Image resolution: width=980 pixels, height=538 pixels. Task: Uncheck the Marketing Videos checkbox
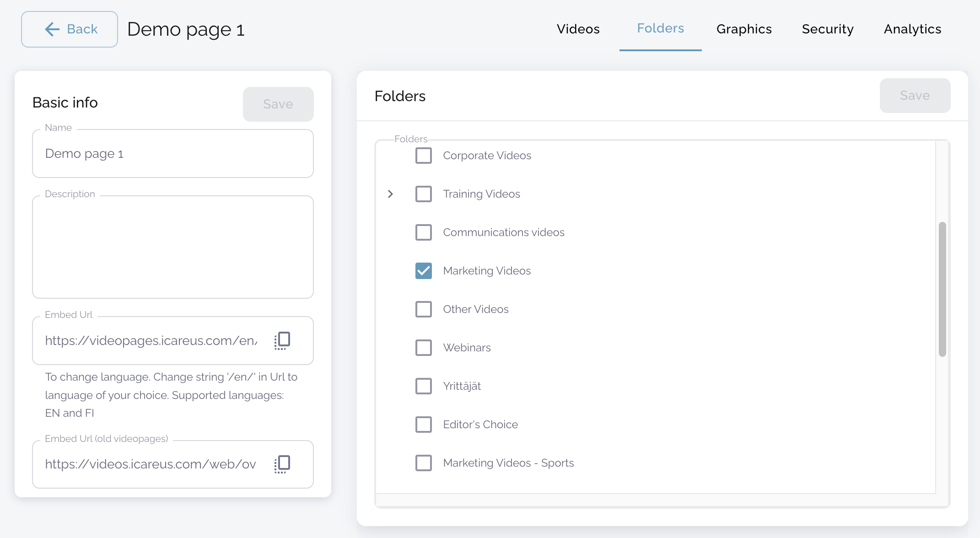[x=424, y=271]
